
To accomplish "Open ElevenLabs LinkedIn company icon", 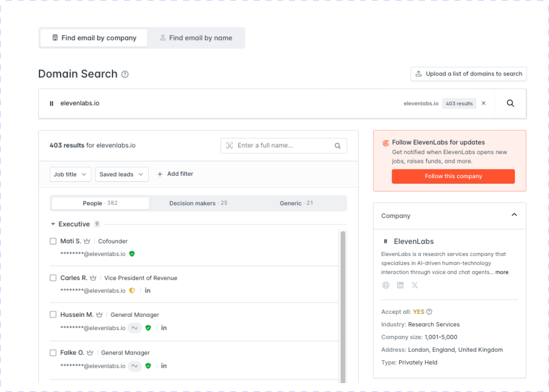I will point(400,285).
